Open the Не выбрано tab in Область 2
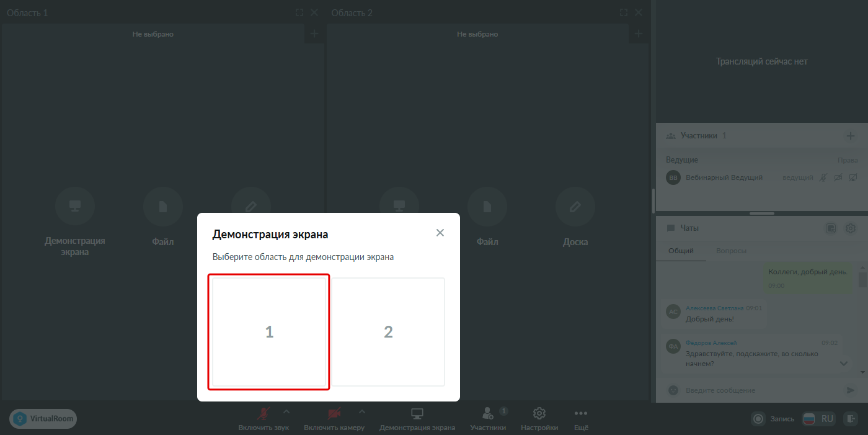This screenshot has width=868, height=435. pos(477,34)
